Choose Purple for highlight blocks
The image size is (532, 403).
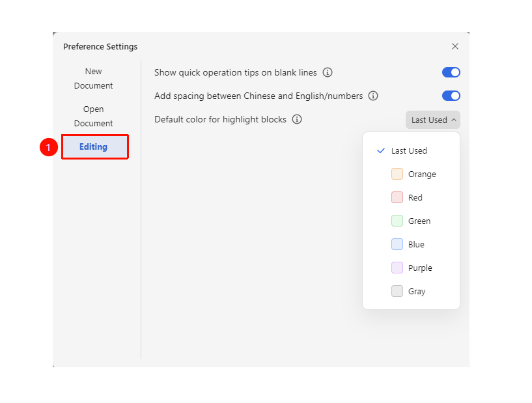412,268
